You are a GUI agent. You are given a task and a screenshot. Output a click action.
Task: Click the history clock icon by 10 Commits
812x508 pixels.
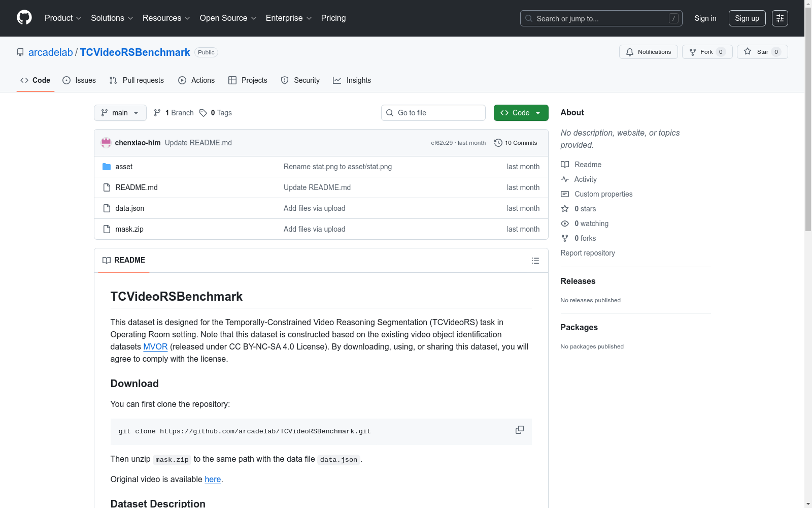click(498, 143)
